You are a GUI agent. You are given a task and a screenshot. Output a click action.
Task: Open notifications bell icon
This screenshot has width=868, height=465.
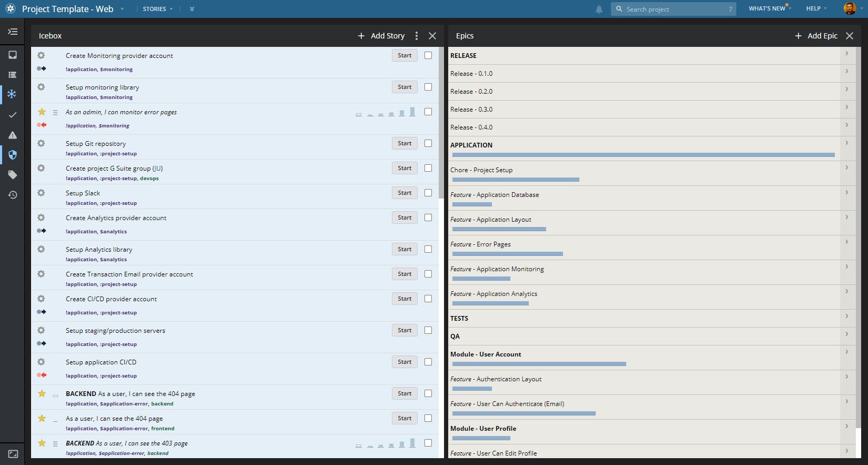click(x=599, y=9)
